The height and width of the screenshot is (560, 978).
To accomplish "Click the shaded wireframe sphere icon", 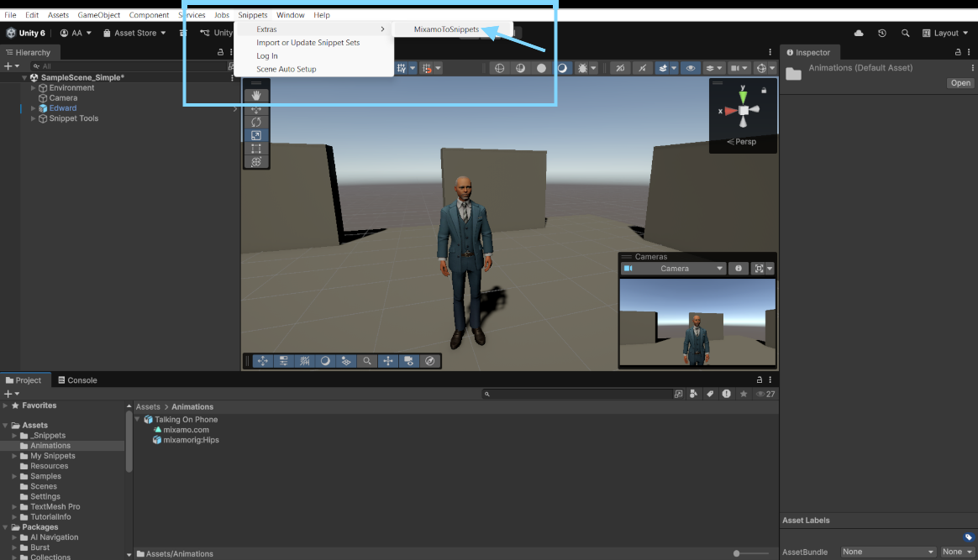I will (x=520, y=68).
